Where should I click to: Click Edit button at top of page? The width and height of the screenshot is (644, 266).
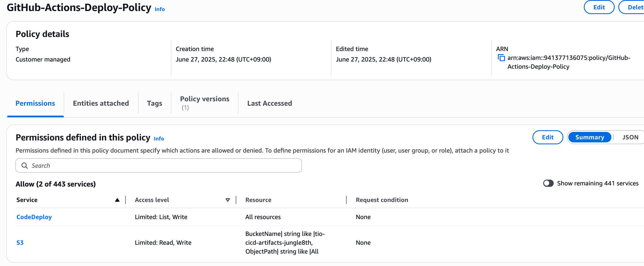coord(599,7)
